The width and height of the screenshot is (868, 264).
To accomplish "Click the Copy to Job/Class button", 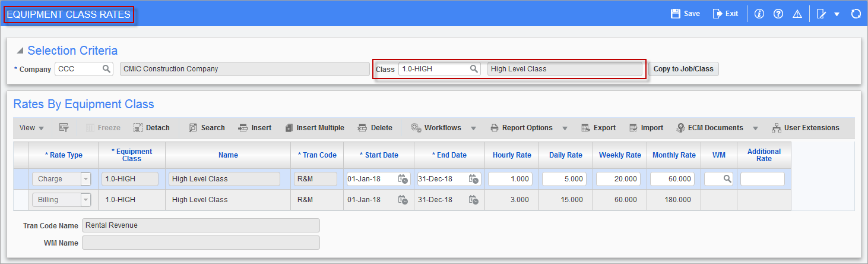I will (x=683, y=69).
